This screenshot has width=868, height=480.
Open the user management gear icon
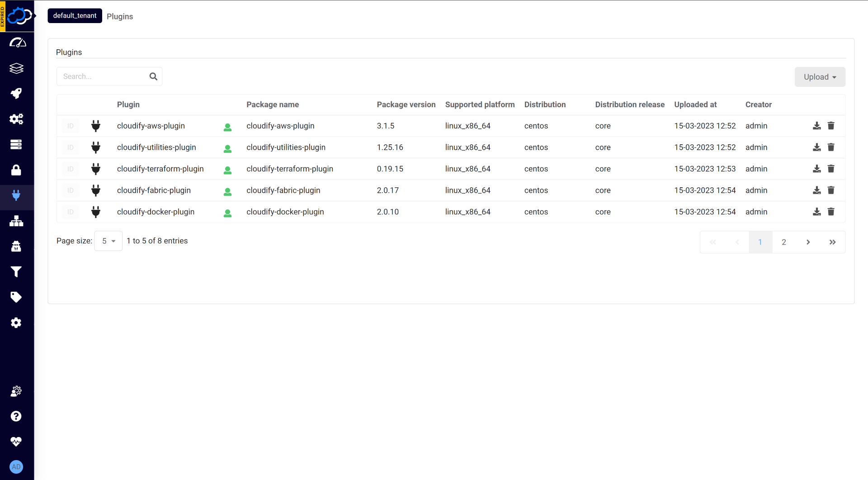[x=16, y=391]
